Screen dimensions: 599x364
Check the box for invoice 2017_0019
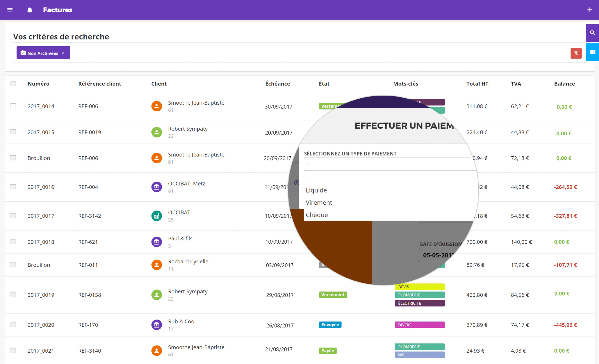coord(13,294)
